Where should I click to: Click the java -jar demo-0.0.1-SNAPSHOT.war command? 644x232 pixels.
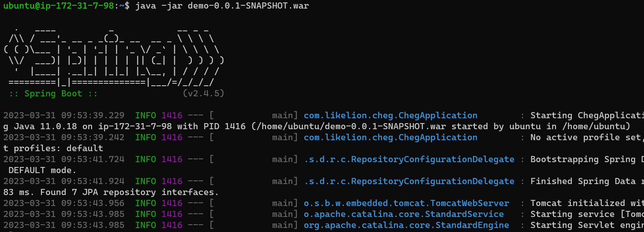(x=222, y=6)
